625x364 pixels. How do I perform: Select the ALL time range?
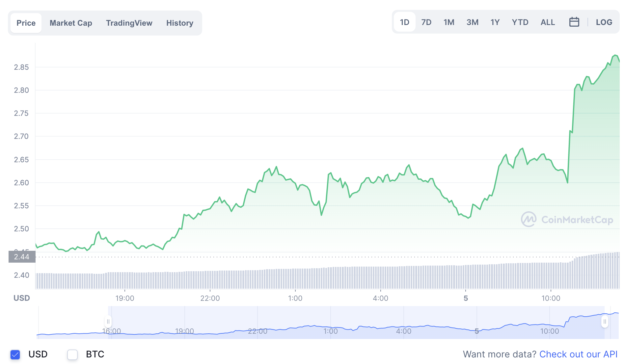547,22
